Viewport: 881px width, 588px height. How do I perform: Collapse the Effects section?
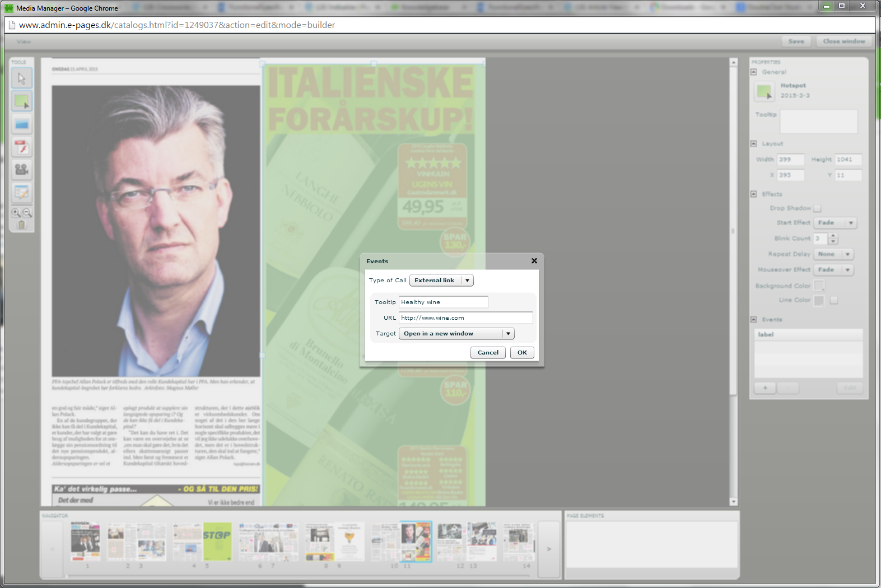(754, 194)
